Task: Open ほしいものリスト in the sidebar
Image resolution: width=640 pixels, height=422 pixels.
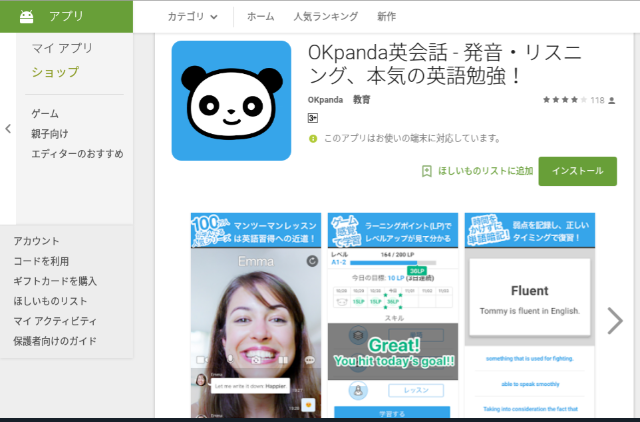Action: coord(50,301)
